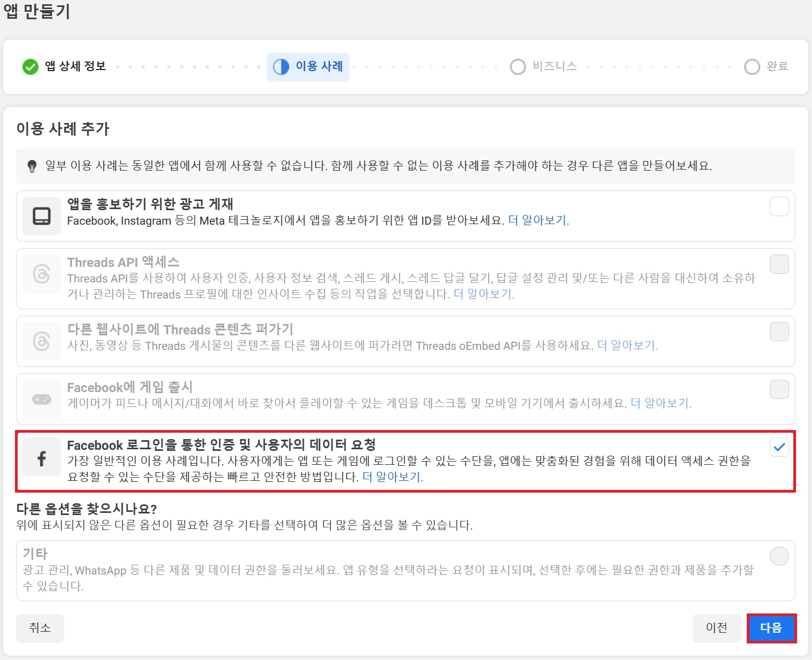Click the empty circle icon for 비즈니스 step

pyautogui.click(x=518, y=67)
